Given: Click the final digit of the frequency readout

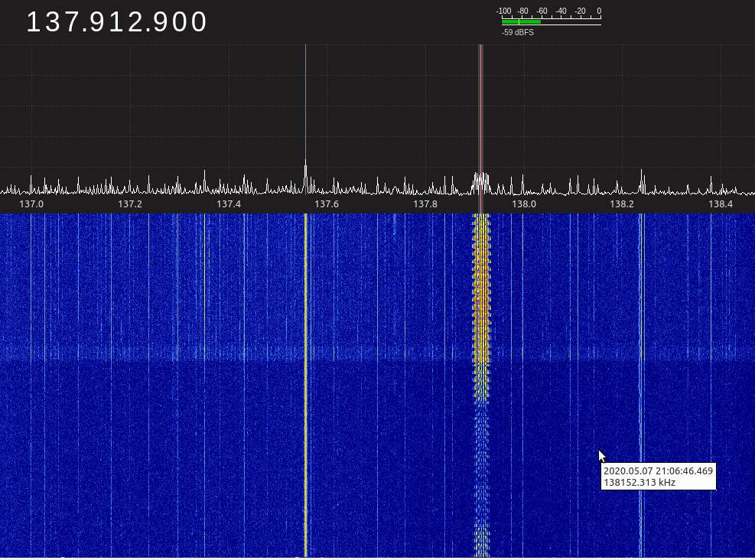Looking at the screenshot, I should (x=199, y=22).
